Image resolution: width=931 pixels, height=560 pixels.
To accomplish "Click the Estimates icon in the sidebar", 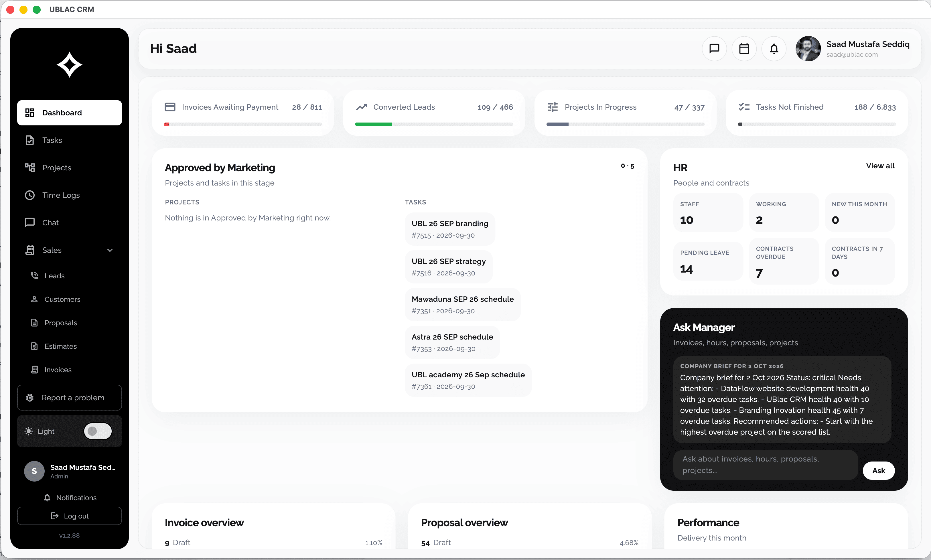I will tap(34, 346).
